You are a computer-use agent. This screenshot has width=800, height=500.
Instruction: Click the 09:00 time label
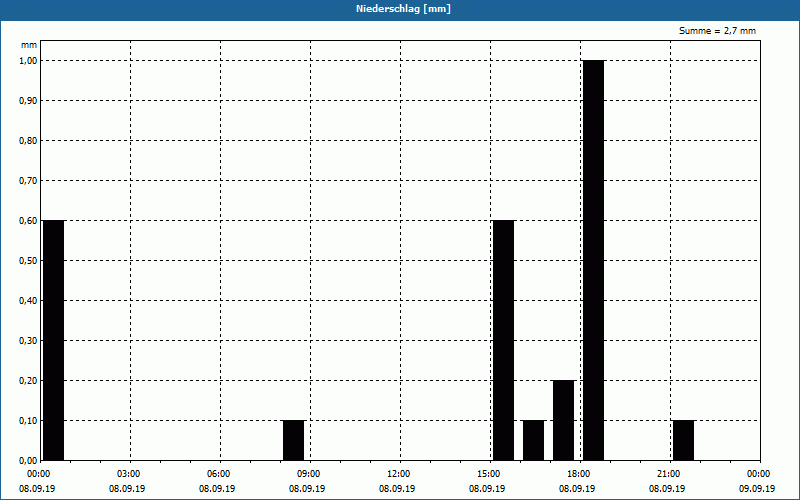(308, 474)
